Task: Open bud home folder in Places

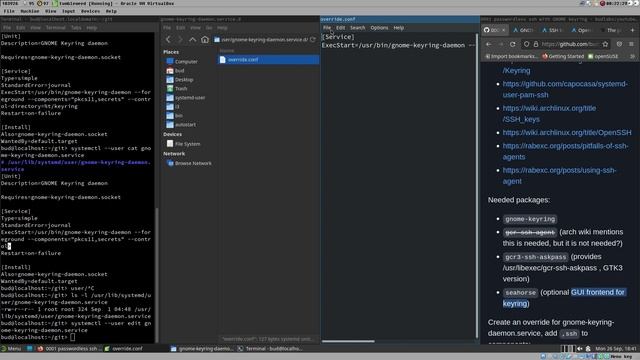Action: 176,71
